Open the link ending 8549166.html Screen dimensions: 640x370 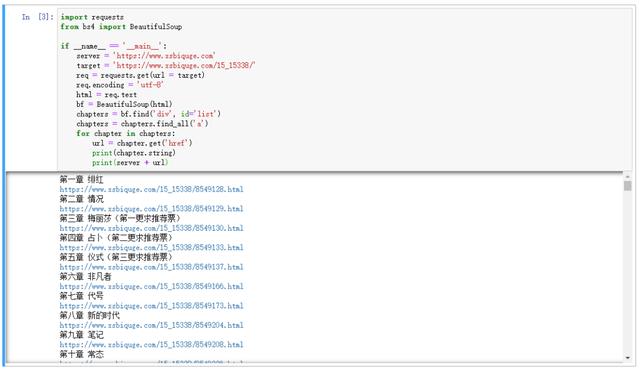[x=151, y=286]
